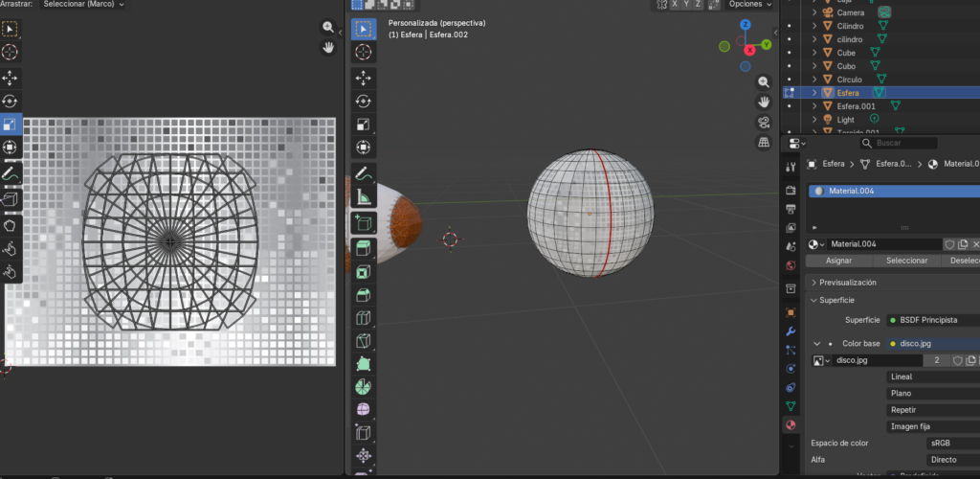The height and width of the screenshot is (479, 980).
Task: Switch to orthographic grid view icon
Action: click(x=764, y=142)
